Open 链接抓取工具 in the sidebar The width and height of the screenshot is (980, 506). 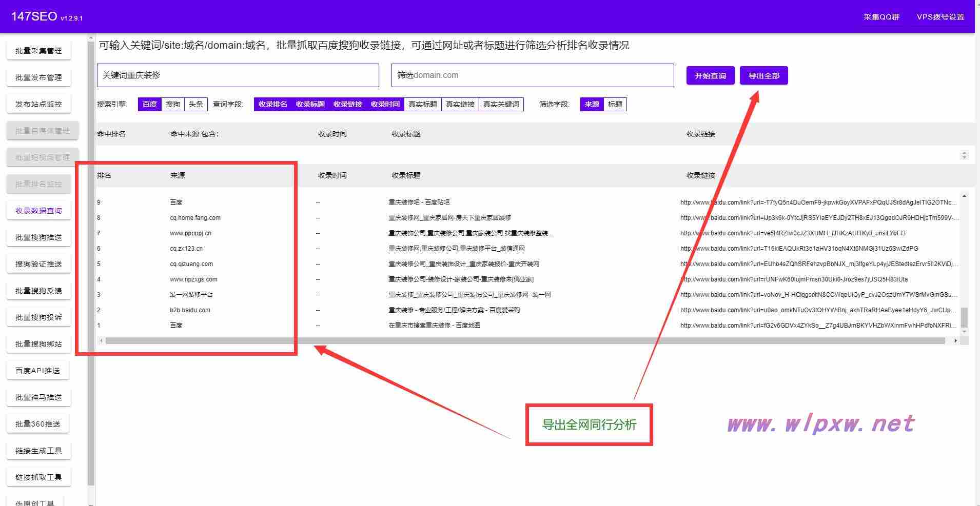pyautogui.click(x=38, y=477)
